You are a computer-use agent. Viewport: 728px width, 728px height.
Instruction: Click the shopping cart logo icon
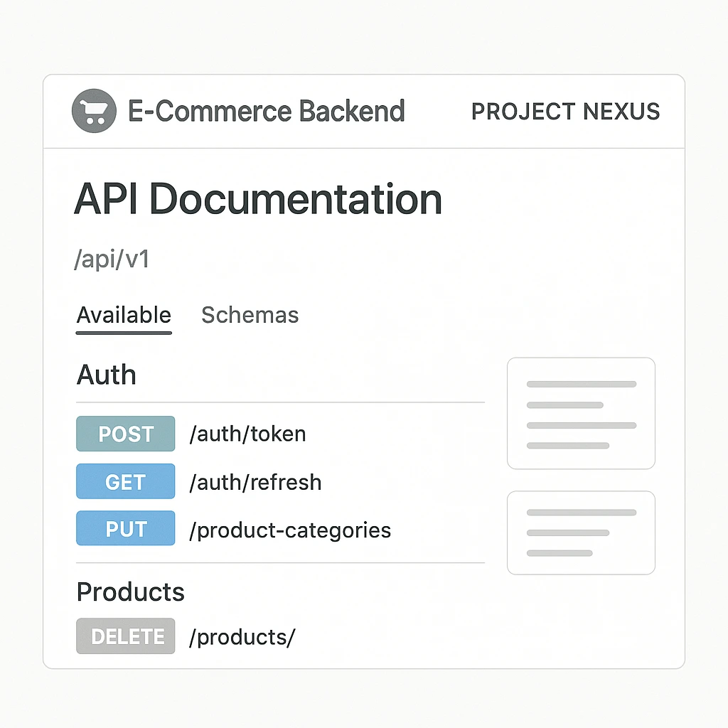tap(95, 111)
